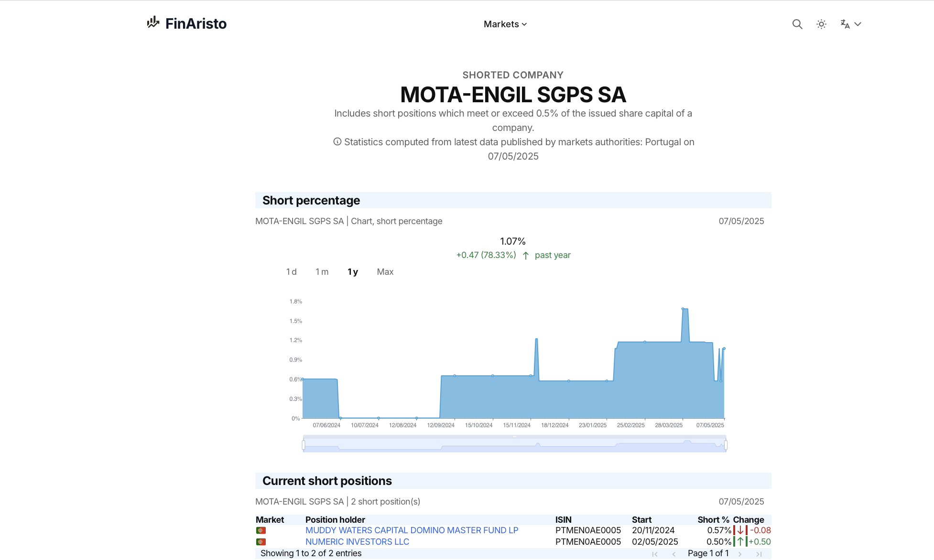
Task: Jump to last page arrow icon
Action: tap(759, 554)
